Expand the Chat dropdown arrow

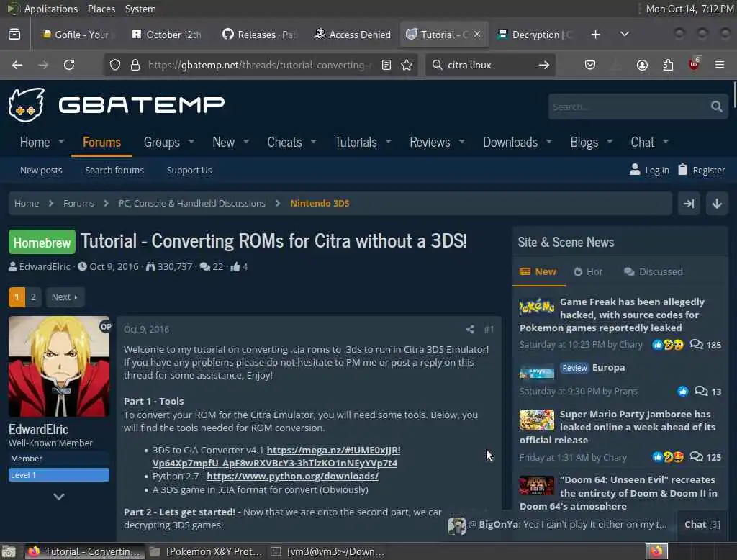pos(666,142)
